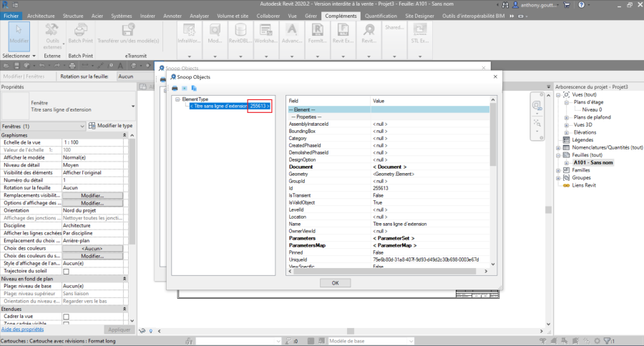
Task: Select the A101 - Sans nom sheet
Action: (x=593, y=162)
